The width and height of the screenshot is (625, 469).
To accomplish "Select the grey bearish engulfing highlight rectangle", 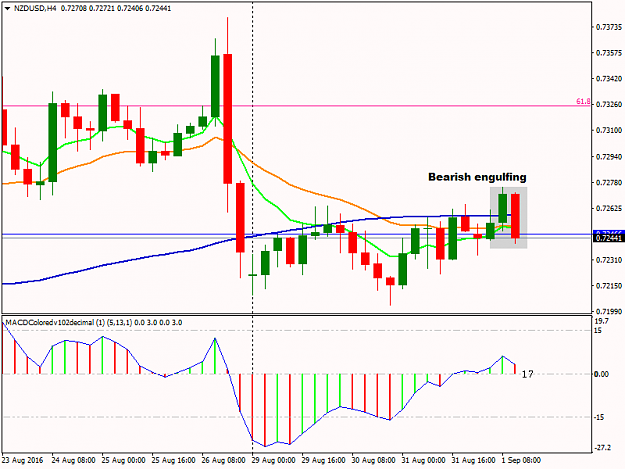I will coord(509,218).
